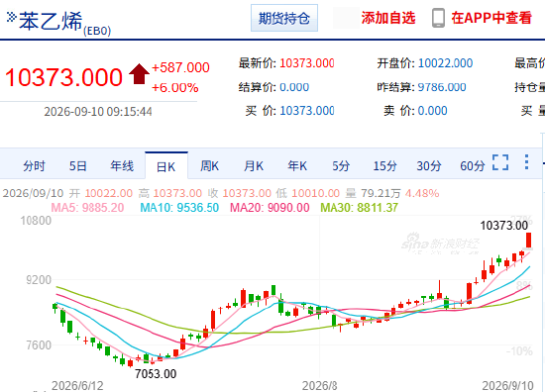
Task: Click the 结算价 value 0.000
Action: pyautogui.click(x=294, y=87)
